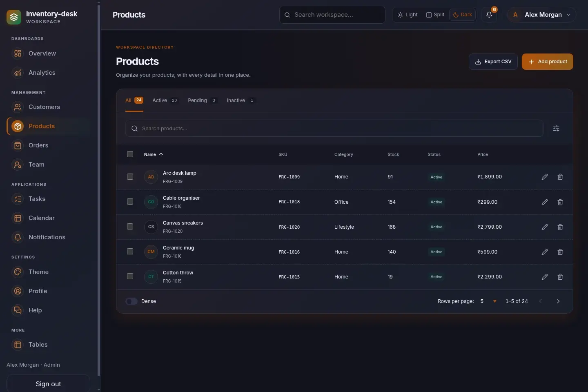Open Analytics from the sidebar
Viewport: 588px width, 392px height.
click(49, 73)
